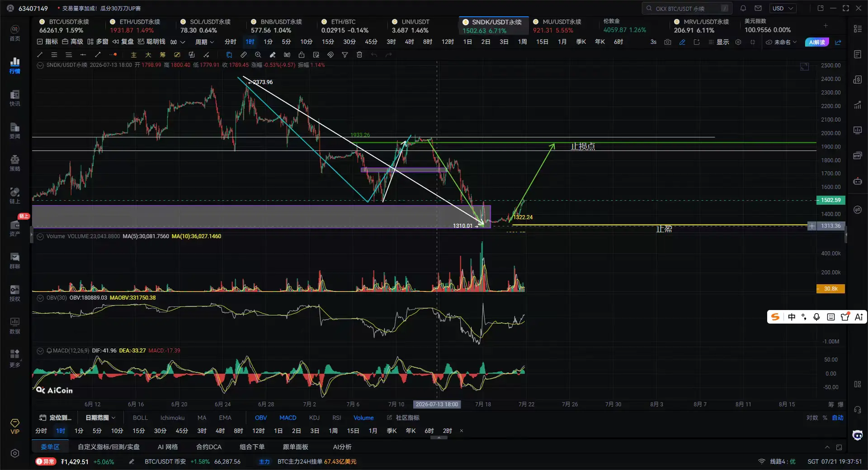Open the filter funnel tool

[345, 55]
